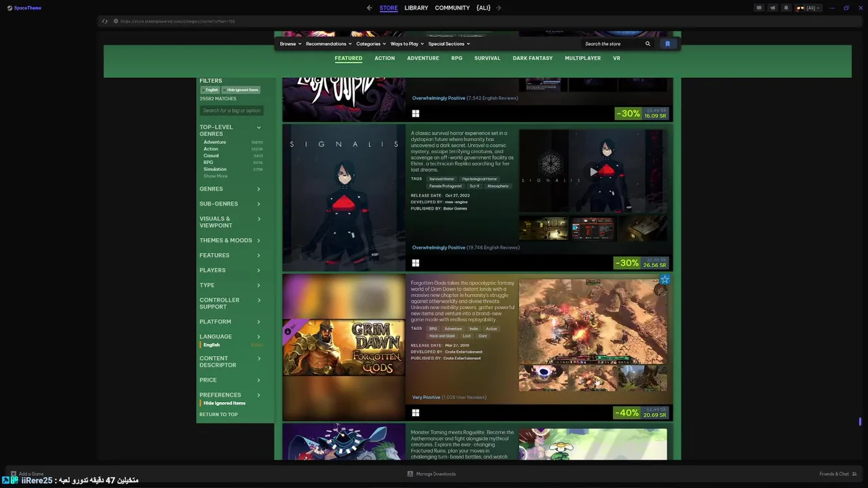
Task: Toggle Hide ignored items under Preferences
Action: pos(224,403)
